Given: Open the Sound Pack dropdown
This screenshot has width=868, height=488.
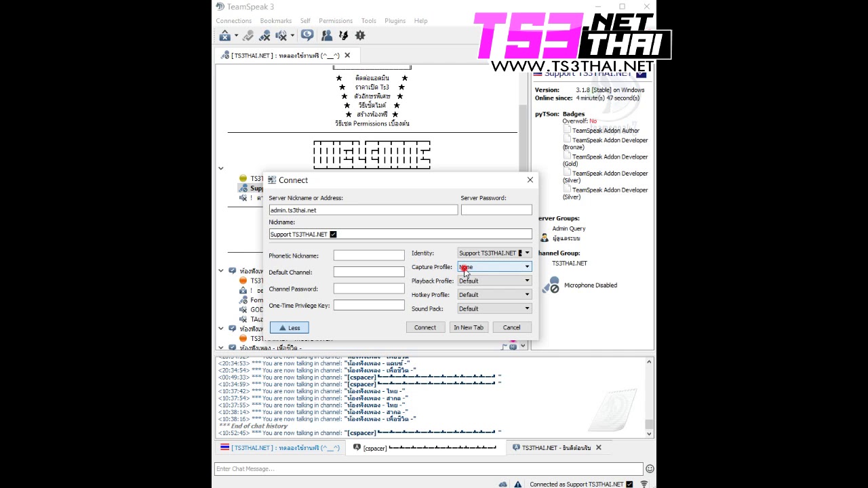Looking at the screenshot, I should 494,308.
